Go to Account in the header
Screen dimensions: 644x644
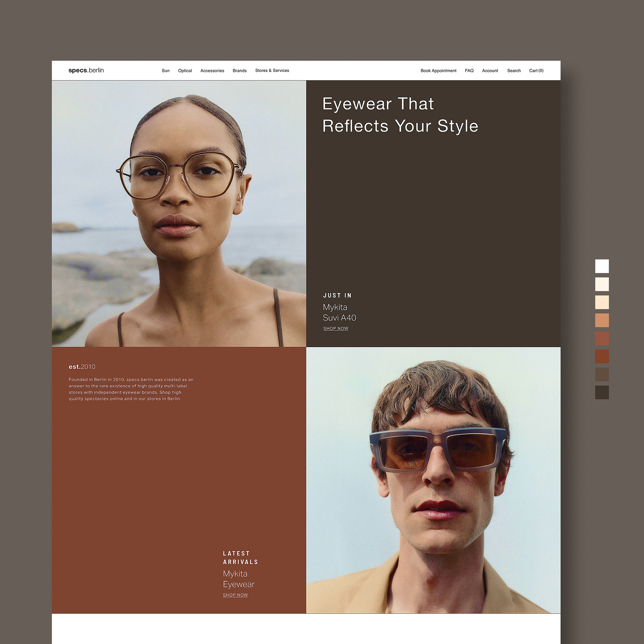(x=490, y=71)
